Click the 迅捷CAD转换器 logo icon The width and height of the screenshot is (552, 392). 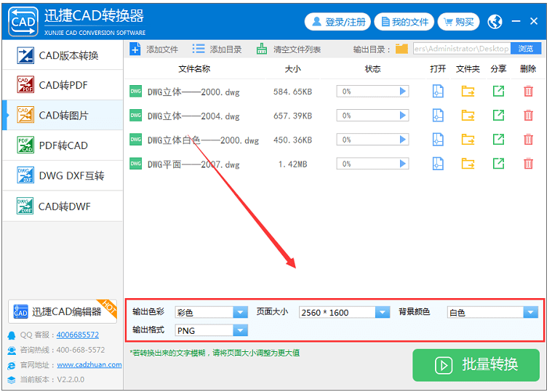pyautogui.click(x=23, y=22)
